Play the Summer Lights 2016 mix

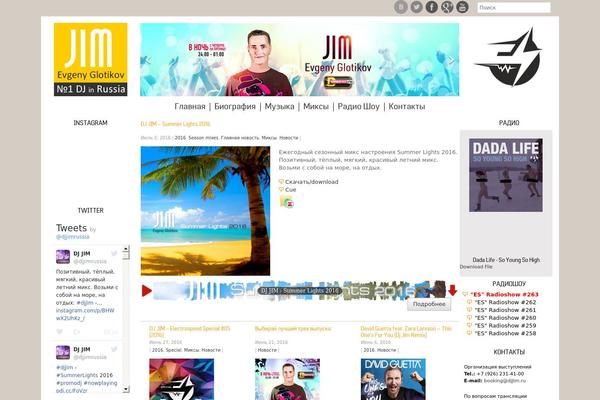point(147,291)
